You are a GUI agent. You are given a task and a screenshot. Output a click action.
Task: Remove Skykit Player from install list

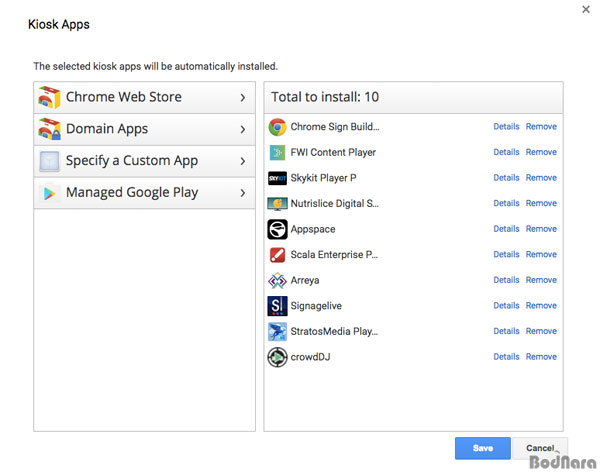click(541, 178)
